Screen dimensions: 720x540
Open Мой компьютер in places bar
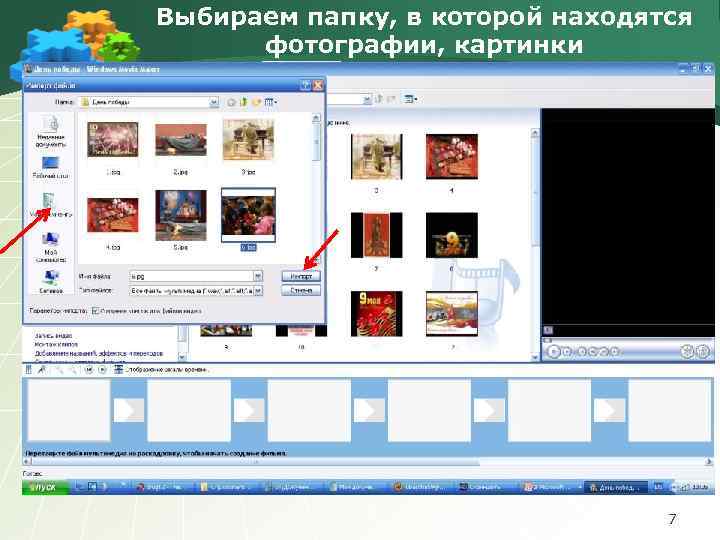coord(51,248)
